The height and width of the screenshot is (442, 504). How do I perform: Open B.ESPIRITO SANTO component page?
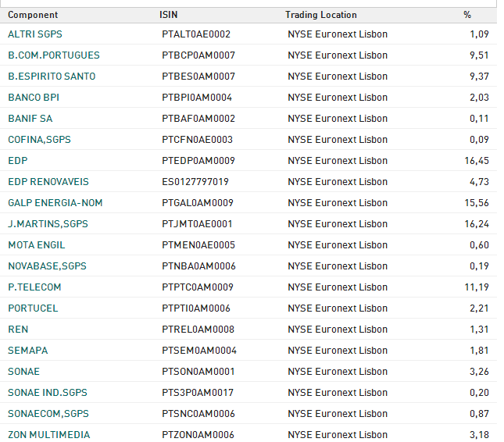(x=52, y=77)
